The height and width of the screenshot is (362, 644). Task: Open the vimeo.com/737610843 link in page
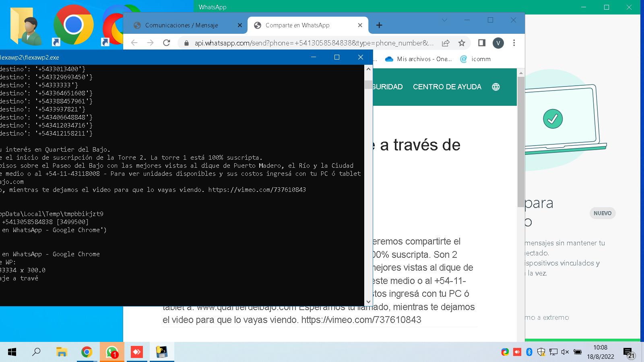tap(361, 320)
